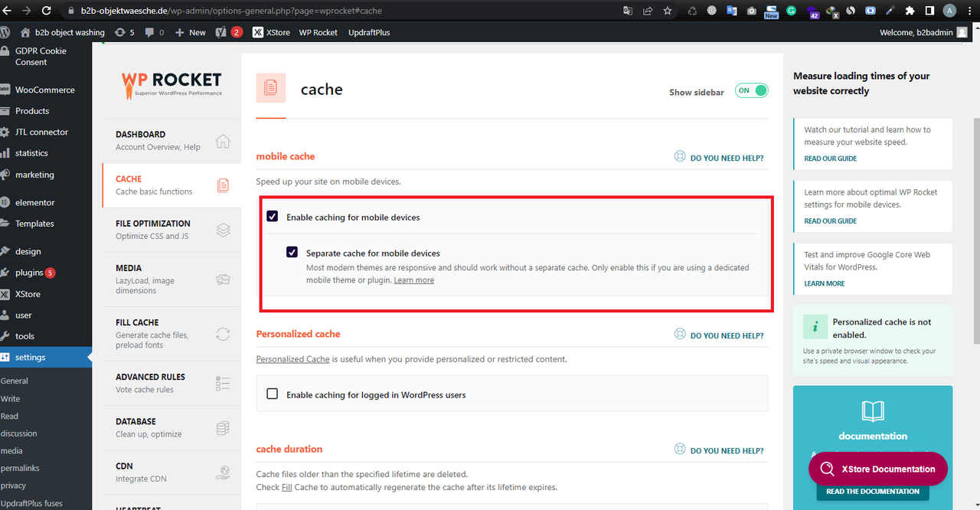This screenshot has width=980, height=510.
Task: Check Enable caching for logged in WordPress users
Action: pyautogui.click(x=272, y=394)
